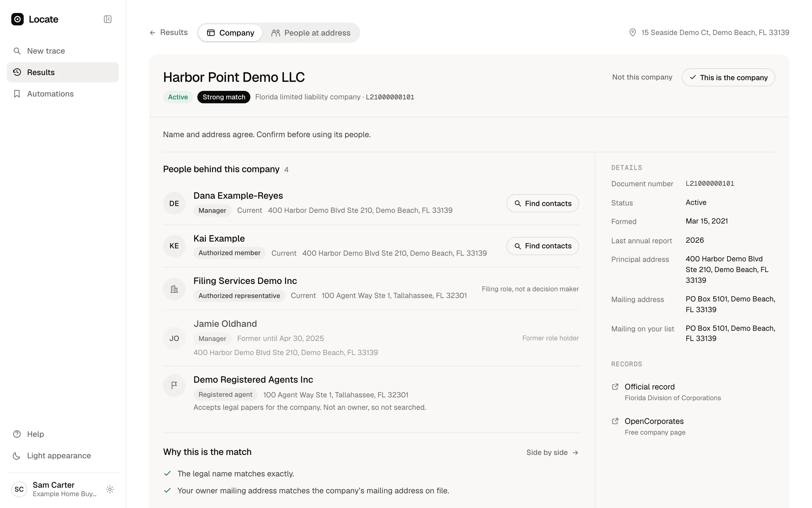Screen dimensions: 812x508
Task: Click checkmark beside owner mailing address match
Action: tap(167, 491)
